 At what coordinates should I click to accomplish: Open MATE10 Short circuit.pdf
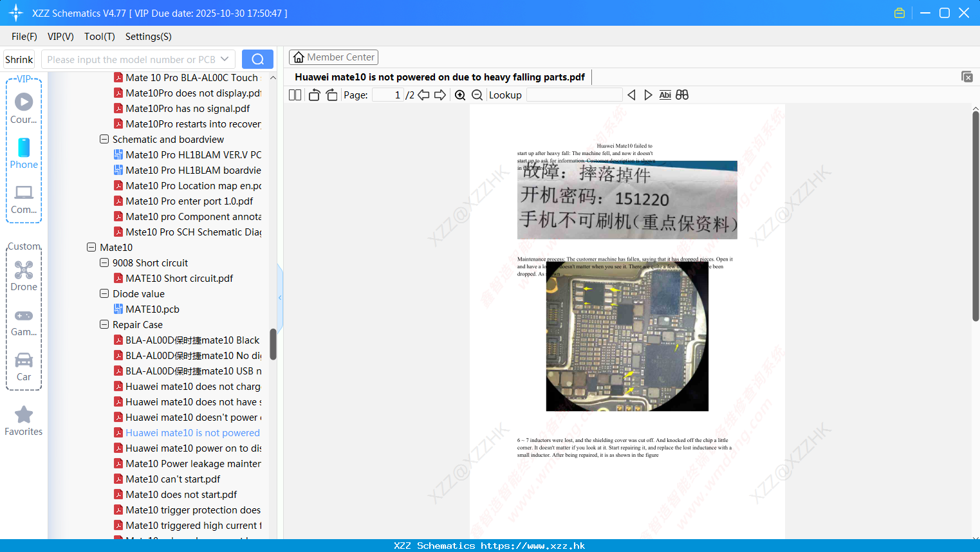tap(174, 278)
